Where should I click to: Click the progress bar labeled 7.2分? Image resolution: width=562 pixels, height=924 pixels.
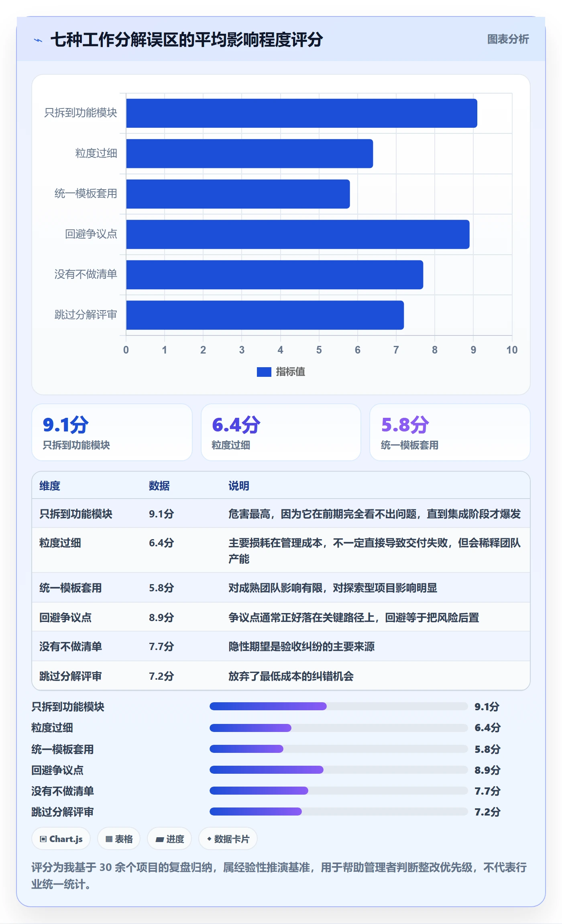pos(339,812)
